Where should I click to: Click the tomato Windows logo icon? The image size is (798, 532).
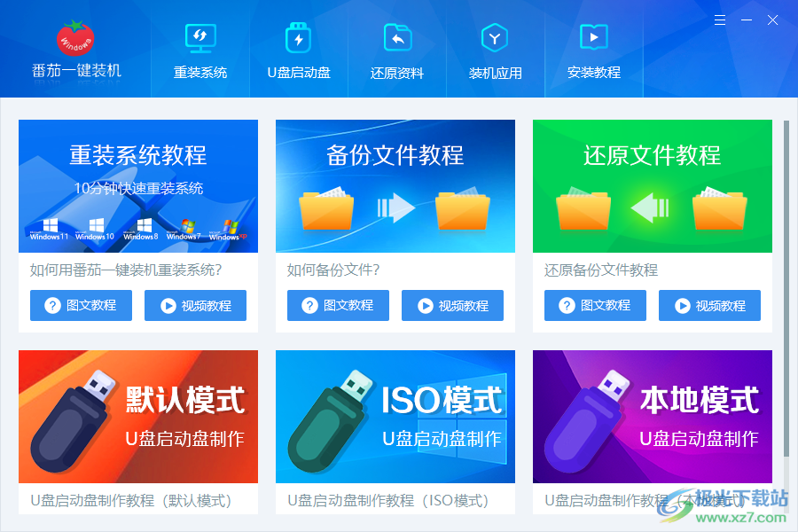76,37
